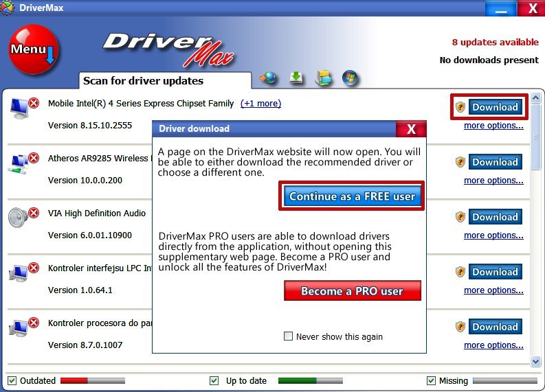545x392 pixels.
Task: Uncheck the Outdated filter checkbox
Action: coord(12,380)
